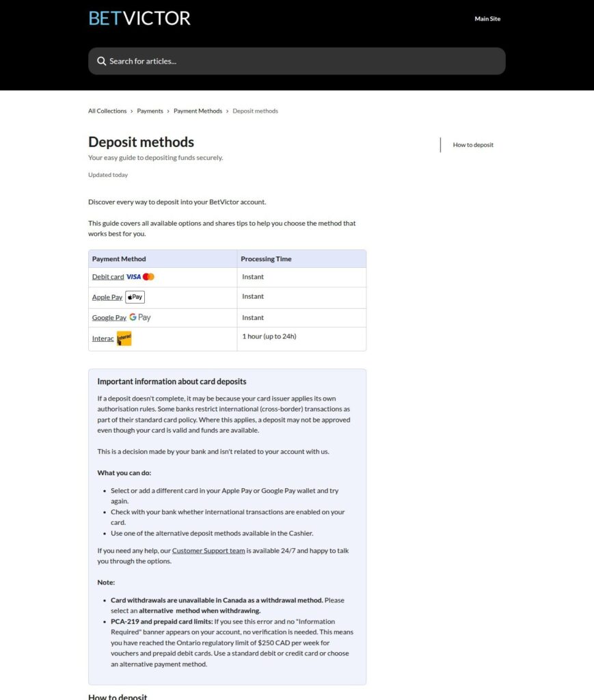Screen dimensions: 594x700
Task: Click the search magnifier icon
Action: point(101,61)
